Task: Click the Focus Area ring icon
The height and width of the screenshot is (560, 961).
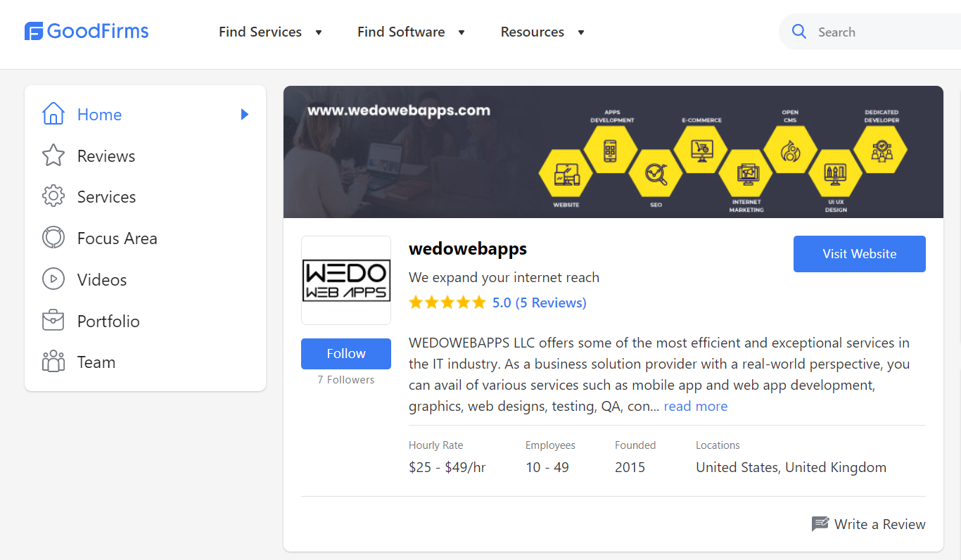Action: (x=53, y=238)
